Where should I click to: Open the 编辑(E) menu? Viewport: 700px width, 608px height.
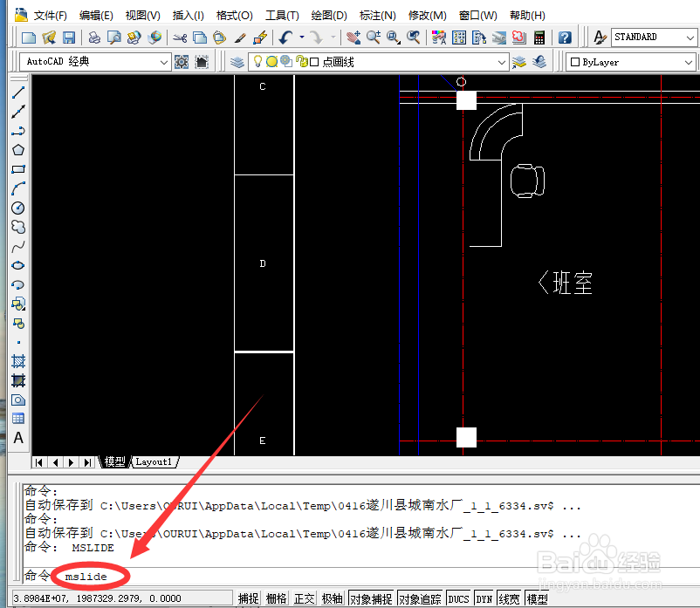pyautogui.click(x=96, y=16)
